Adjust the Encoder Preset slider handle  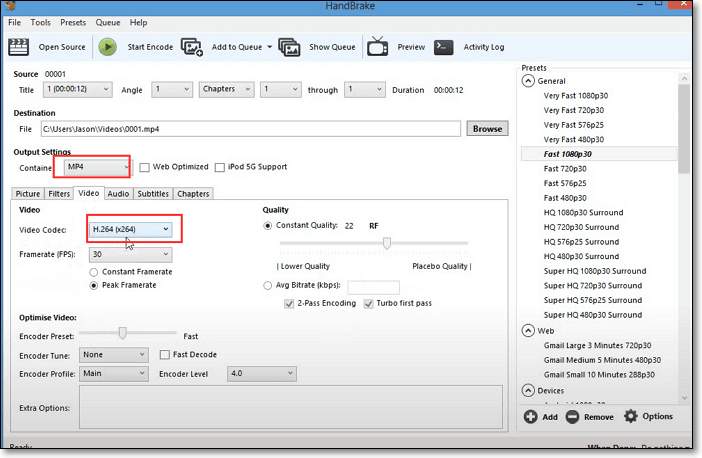click(x=122, y=333)
